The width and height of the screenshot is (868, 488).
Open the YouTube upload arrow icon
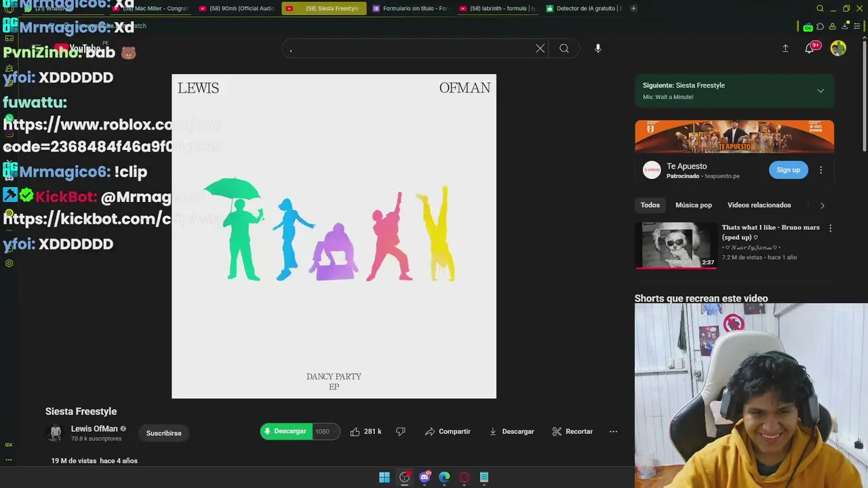coord(785,49)
